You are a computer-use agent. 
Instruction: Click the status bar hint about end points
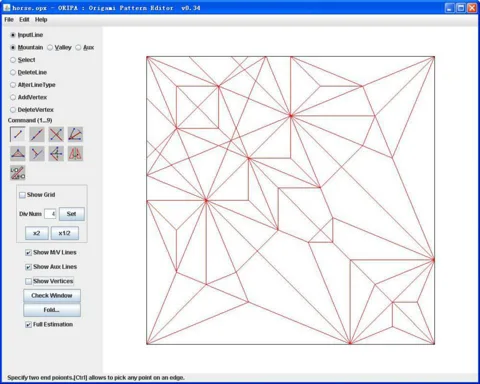pos(96,378)
